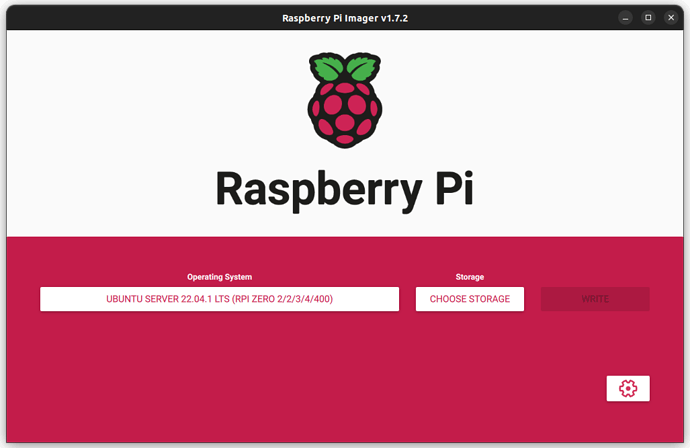Click the 'Storage' label
Screen dimensions: 690x448
click(470, 277)
